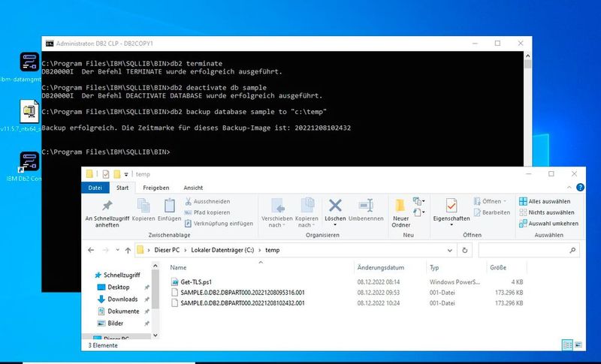This screenshot has width=601, height=364.
Task: Open recent locations dropdown arrow
Action: 117,251
